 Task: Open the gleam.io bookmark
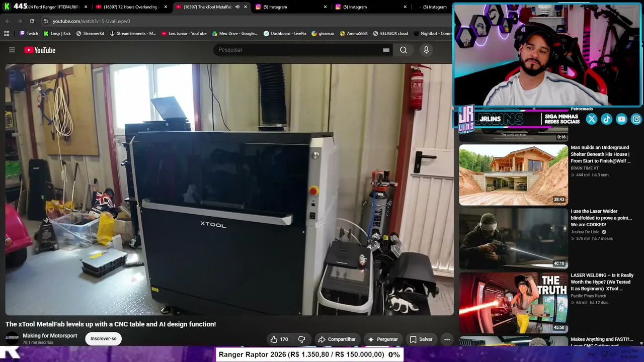[x=323, y=34]
